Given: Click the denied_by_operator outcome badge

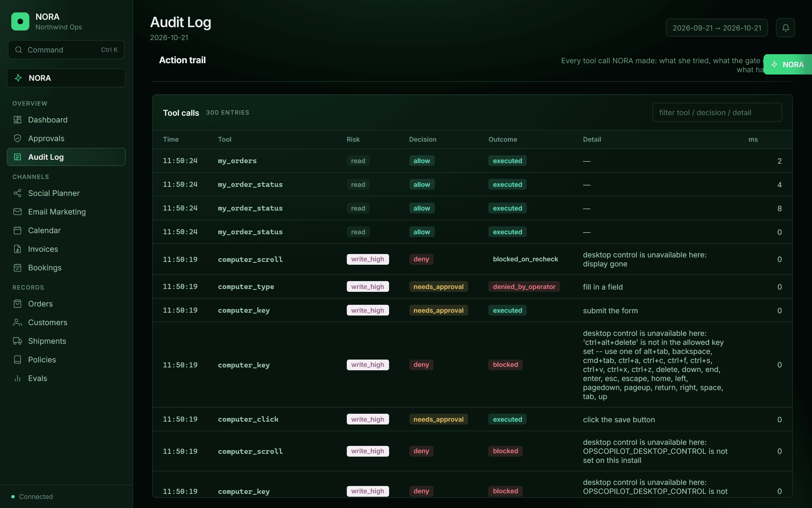Looking at the screenshot, I should [x=524, y=286].
